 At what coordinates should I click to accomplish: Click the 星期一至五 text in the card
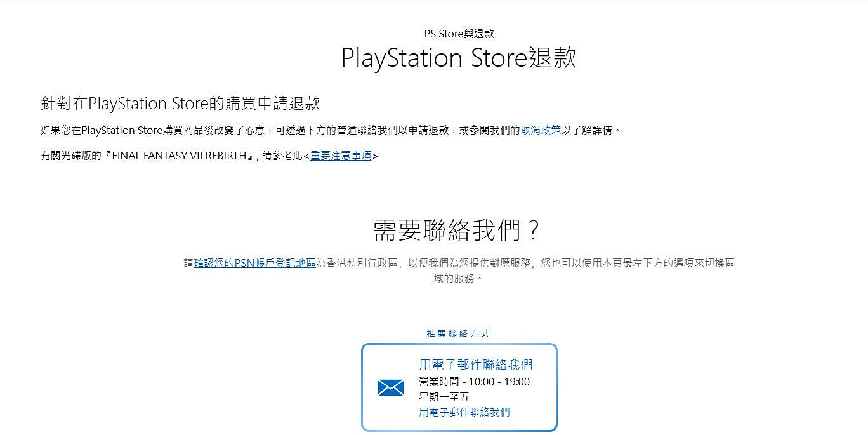(444, 397)
